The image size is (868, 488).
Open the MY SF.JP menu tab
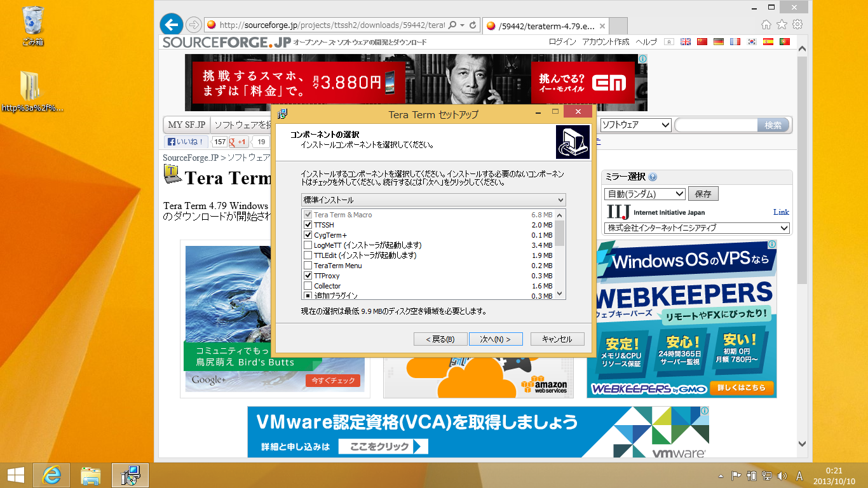pos(187,125)
